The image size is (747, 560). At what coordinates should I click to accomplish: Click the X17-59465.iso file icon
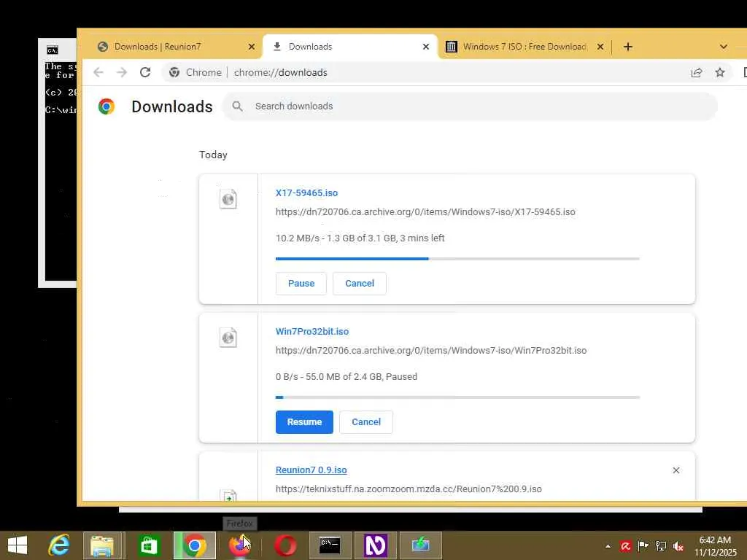pos(228,199)
